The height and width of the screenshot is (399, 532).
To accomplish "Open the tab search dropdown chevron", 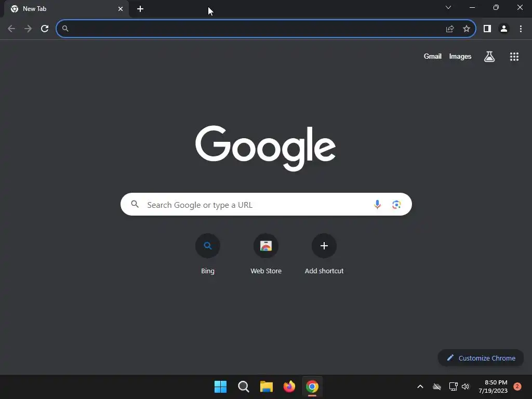I will (448, 7).
